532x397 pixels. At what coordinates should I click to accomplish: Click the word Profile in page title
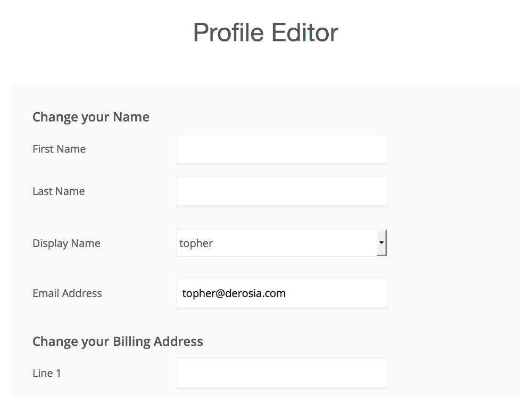pyautogui.click(x=229, y=32)
